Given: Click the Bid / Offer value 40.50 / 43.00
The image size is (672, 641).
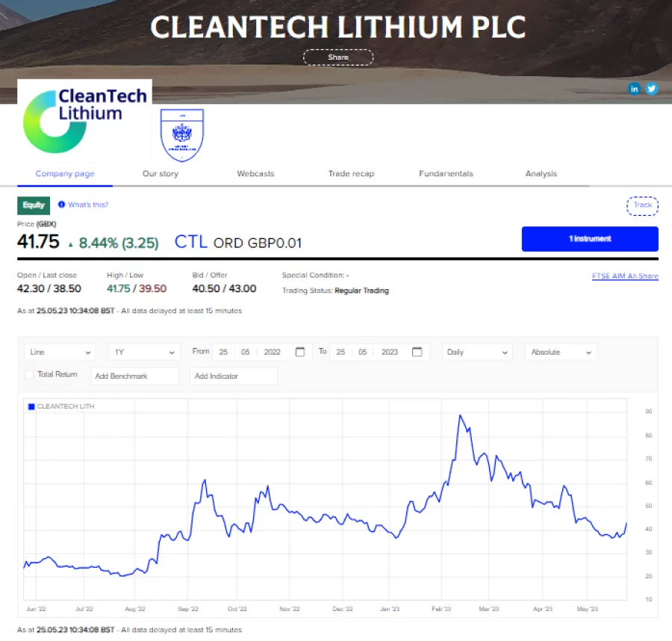Looking at the screenshot, I should coord(224,288).
